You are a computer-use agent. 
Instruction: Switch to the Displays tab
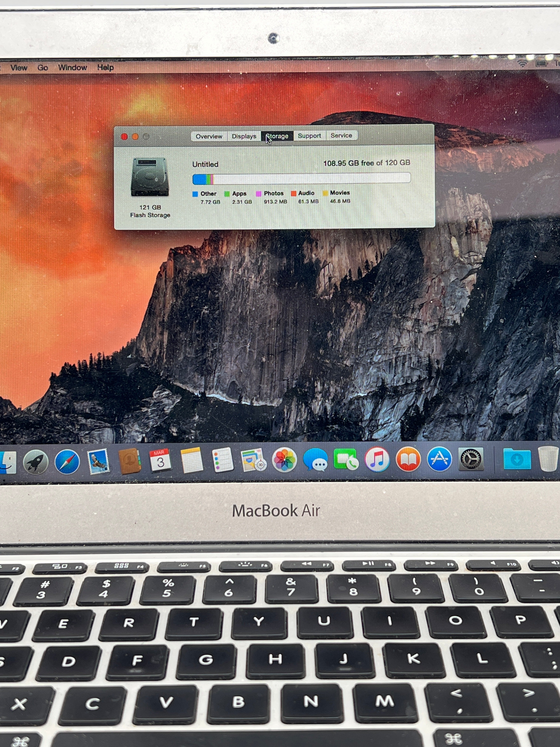[244, 136]
